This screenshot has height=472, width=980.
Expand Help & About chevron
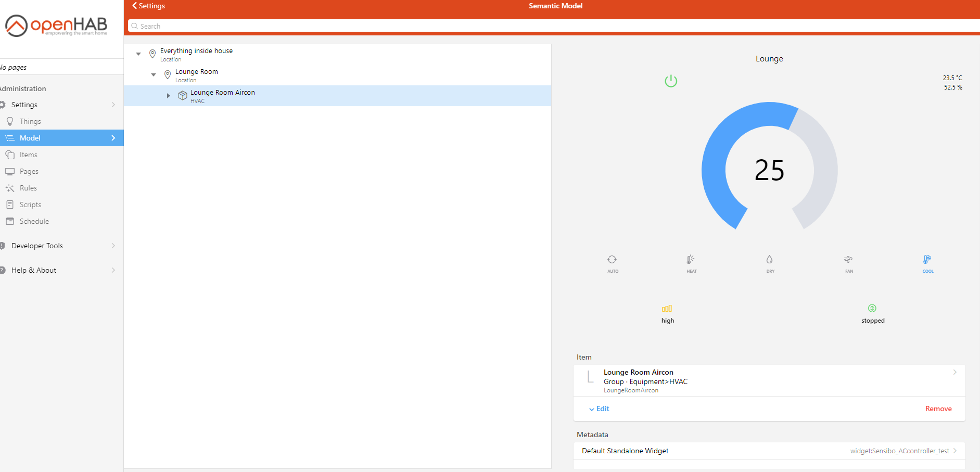pyautogui.click(x=113, y=270)
